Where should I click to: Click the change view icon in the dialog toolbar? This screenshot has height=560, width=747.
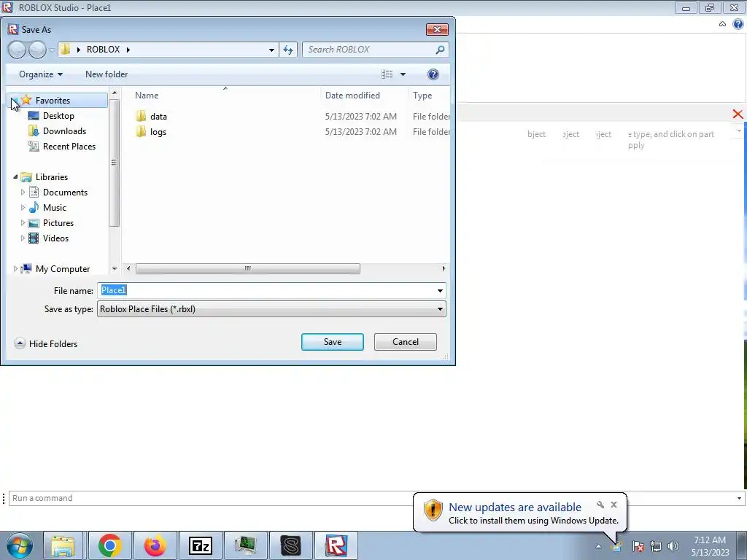point(387,74)
